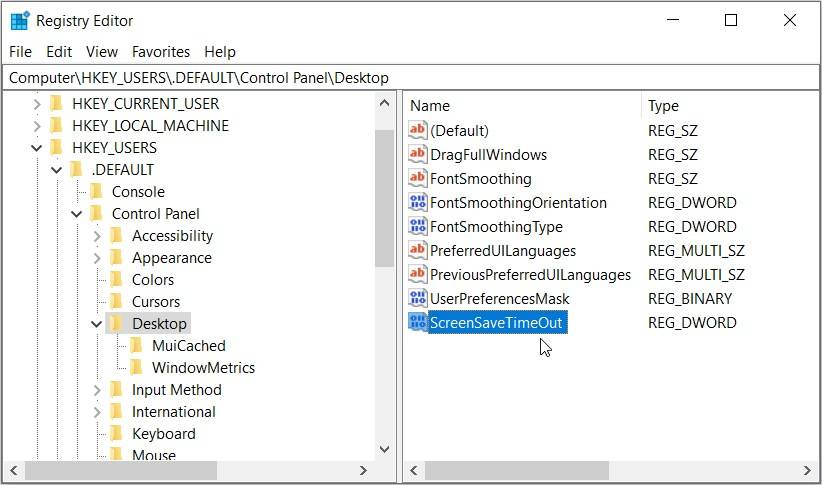Open the View menu
The image size is (822, 485).
(x=102, y=52)
